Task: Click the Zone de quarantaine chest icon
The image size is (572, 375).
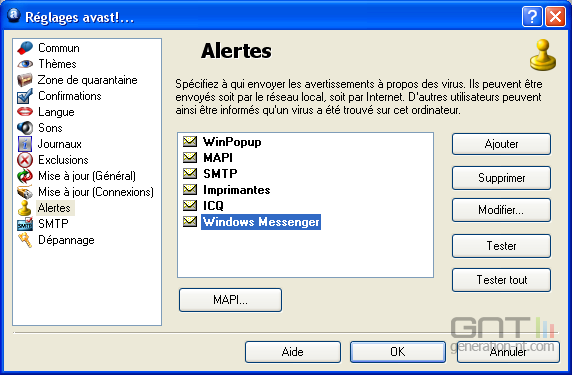Action: (25, 80)
